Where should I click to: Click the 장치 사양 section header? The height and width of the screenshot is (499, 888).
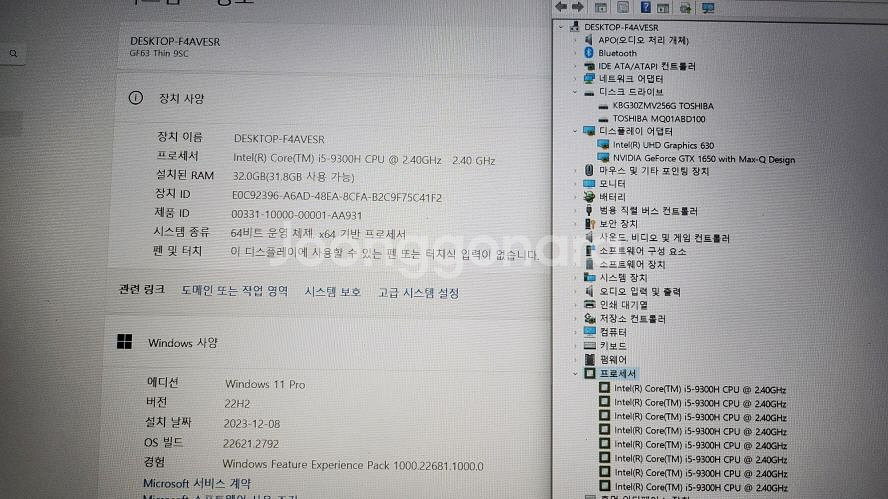(x=181, y=98)
